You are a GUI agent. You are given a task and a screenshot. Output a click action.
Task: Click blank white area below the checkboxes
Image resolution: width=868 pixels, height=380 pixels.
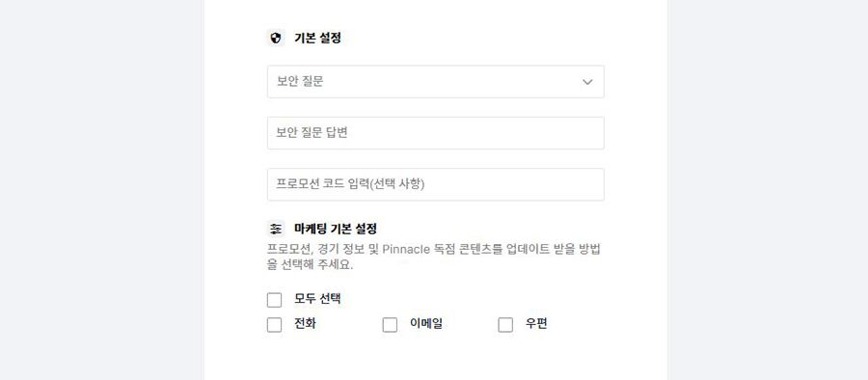[436, 359]
